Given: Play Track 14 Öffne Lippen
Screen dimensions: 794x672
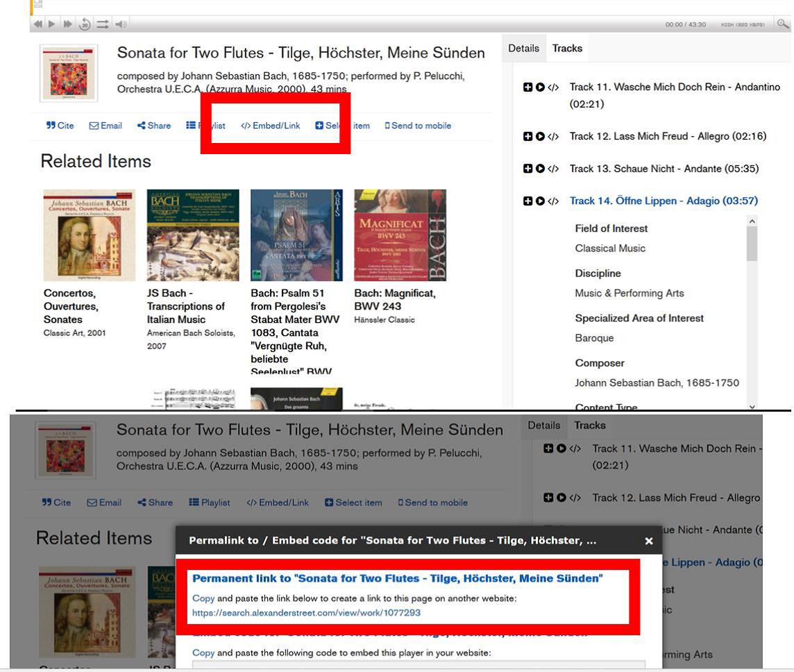Looking at the screenshot, I should coord(540,201).
